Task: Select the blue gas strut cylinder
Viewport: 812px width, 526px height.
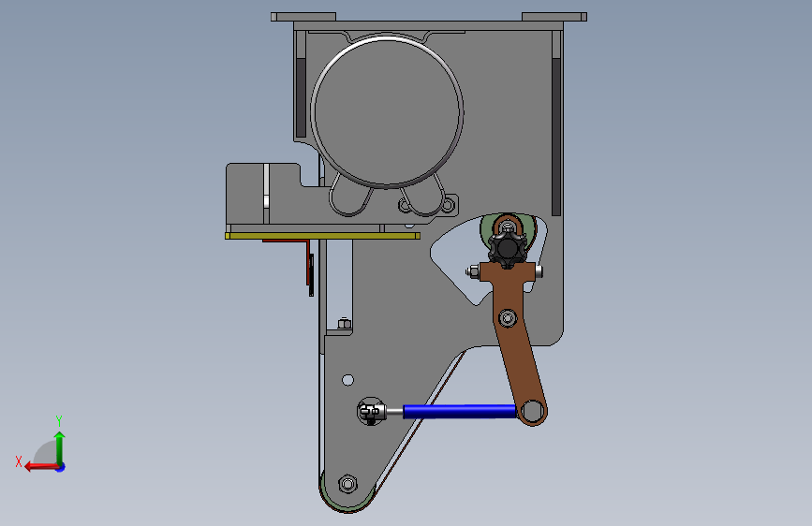Action: (459, 412)
